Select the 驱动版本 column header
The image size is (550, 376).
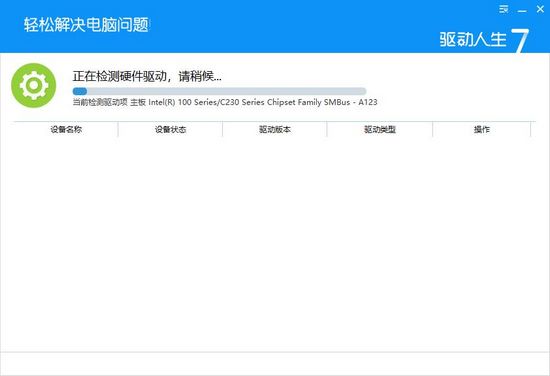click(x=275, y=129)
